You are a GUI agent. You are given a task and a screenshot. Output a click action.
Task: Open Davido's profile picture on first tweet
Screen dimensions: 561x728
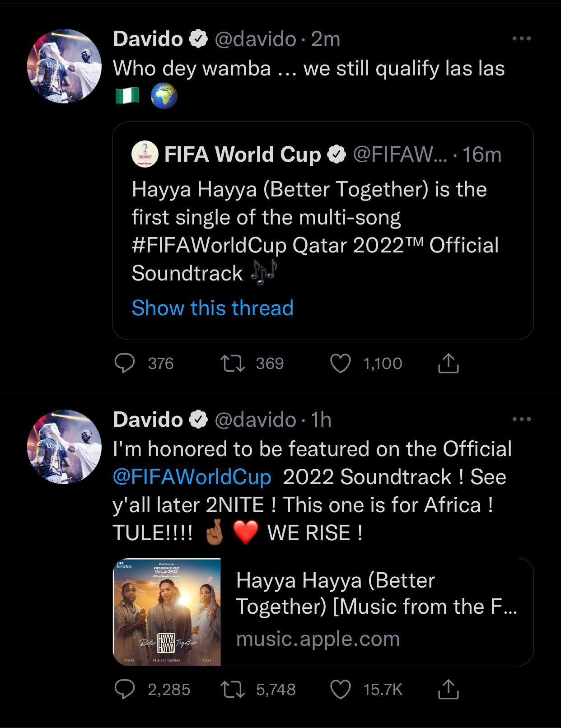(64, 66)
